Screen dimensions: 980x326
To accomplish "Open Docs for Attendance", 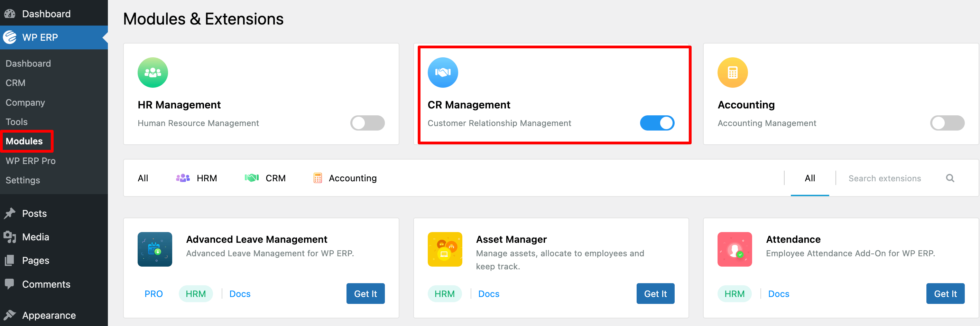I will 778,294.
